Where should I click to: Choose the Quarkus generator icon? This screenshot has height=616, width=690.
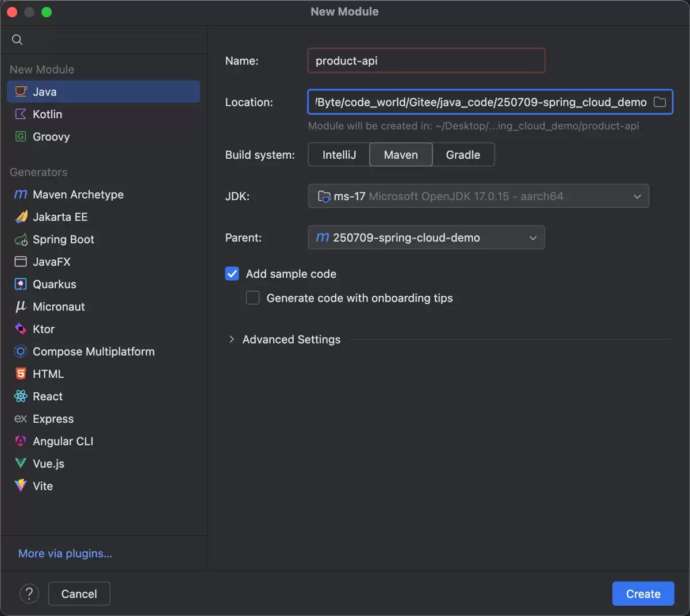tap(21, 284)
